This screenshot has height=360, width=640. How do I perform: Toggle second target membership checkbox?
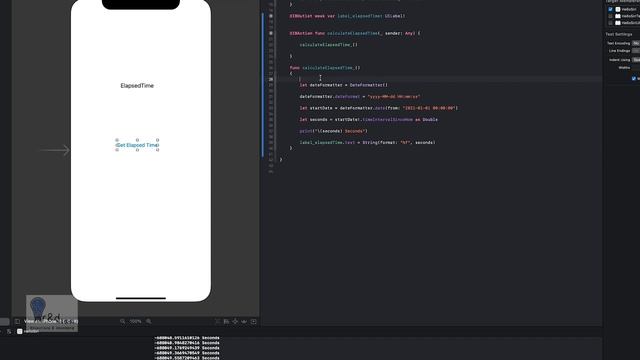point(611,16)
